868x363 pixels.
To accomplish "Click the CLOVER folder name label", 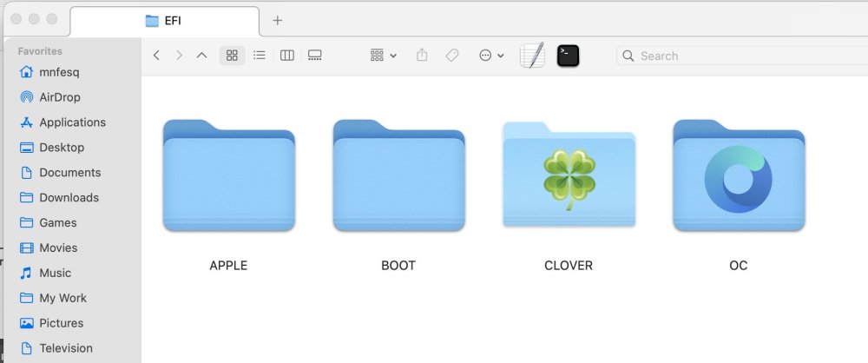I will (x=569, y=266).
